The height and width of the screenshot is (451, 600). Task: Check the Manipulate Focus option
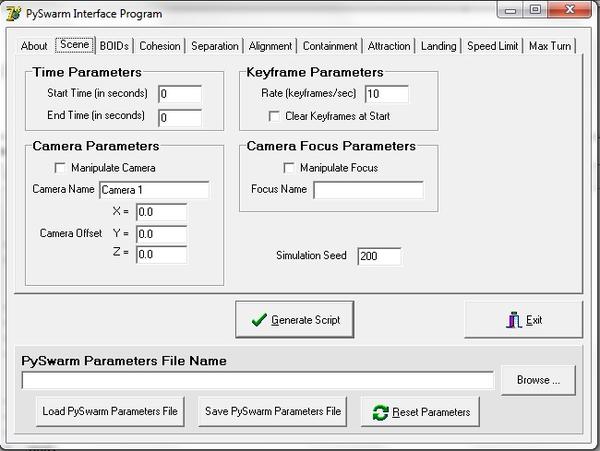point(290,168)
